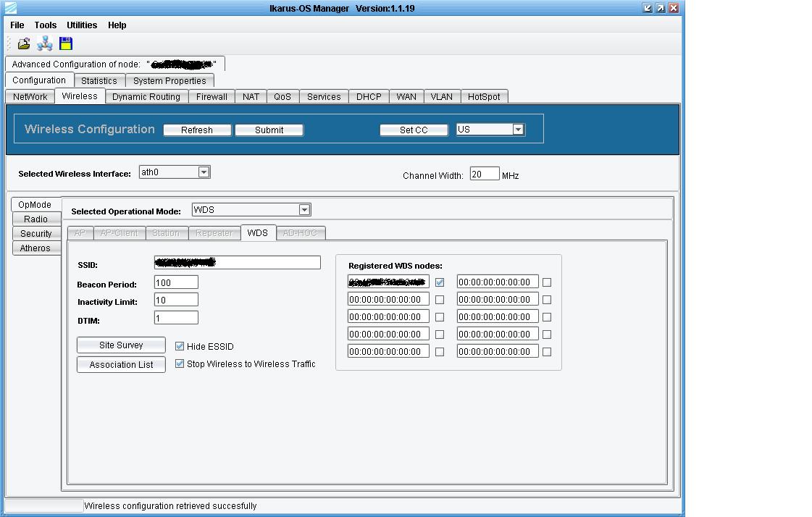
Task: Check fifth-row right column WDS checkbox
Action: point(547,352)
